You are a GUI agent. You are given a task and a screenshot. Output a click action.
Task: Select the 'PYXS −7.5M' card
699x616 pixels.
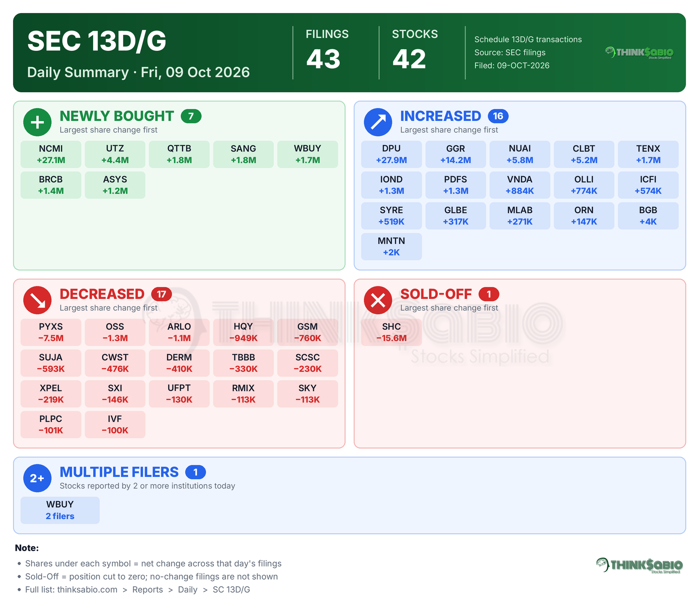point(51,332)
